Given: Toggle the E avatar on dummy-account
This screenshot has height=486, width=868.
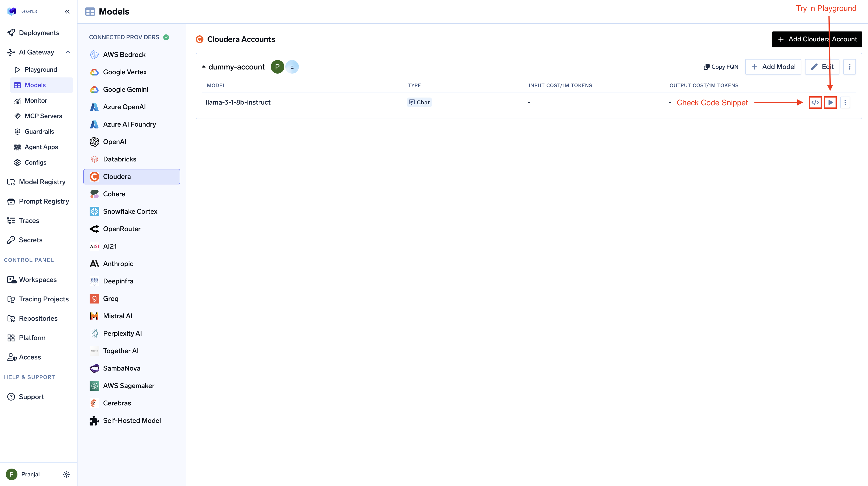Looking at the screenshot, I should 292,66.
